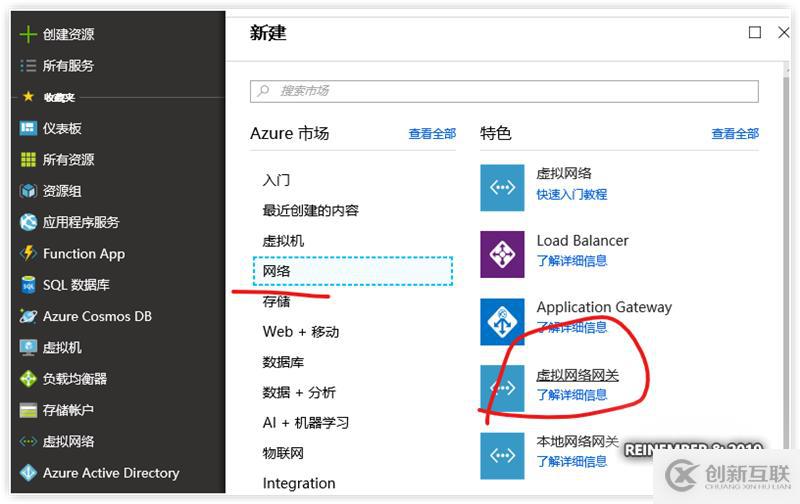Select the Application Gateway tile icon

pyautogui.click(x=502, y=322)
